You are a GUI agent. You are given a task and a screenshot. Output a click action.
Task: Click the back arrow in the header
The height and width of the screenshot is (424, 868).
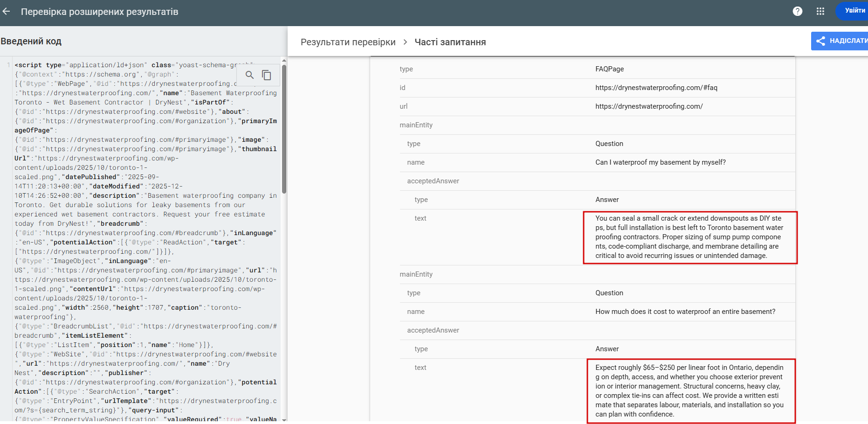tap(7, 12)
